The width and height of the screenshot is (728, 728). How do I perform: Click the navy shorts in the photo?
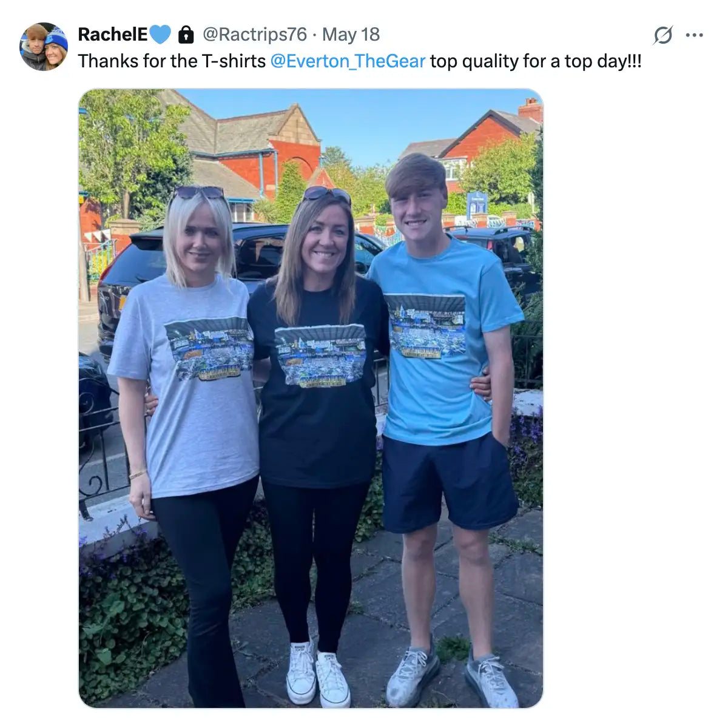pyautogui.click(x=450, y=482)
